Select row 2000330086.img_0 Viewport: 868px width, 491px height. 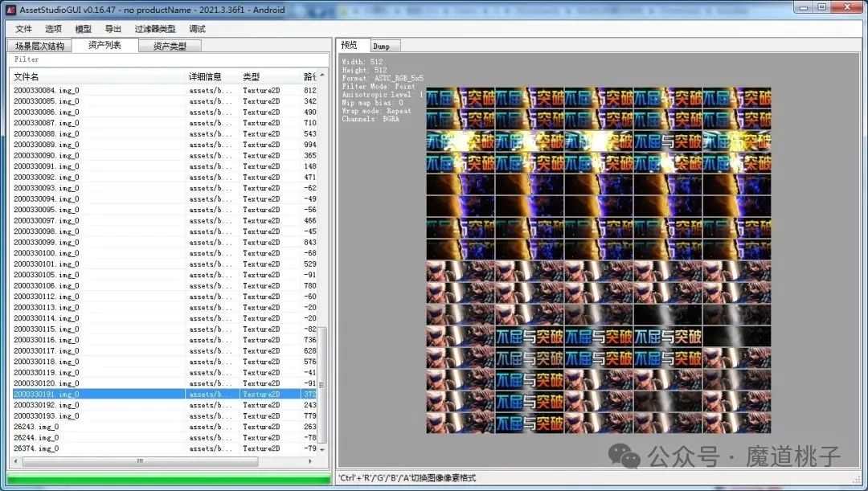pyautogui.click(x=165, y=112)
